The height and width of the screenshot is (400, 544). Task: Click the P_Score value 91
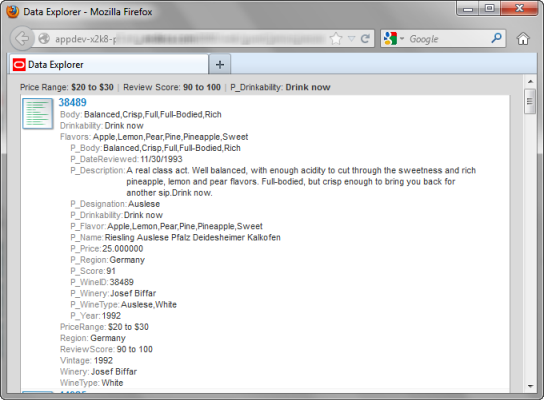[111, 271]
